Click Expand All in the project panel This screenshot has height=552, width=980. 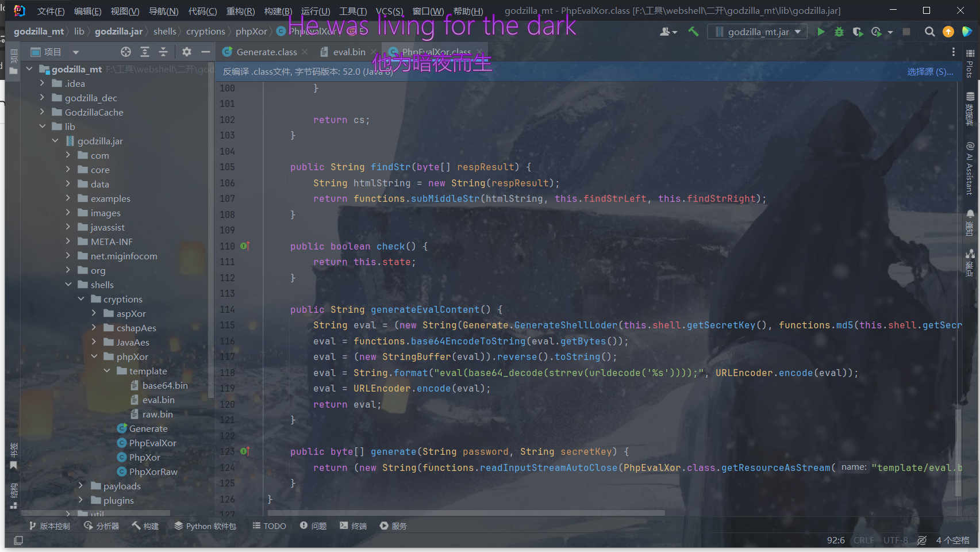pyautogui.click(x=145, y=52)
